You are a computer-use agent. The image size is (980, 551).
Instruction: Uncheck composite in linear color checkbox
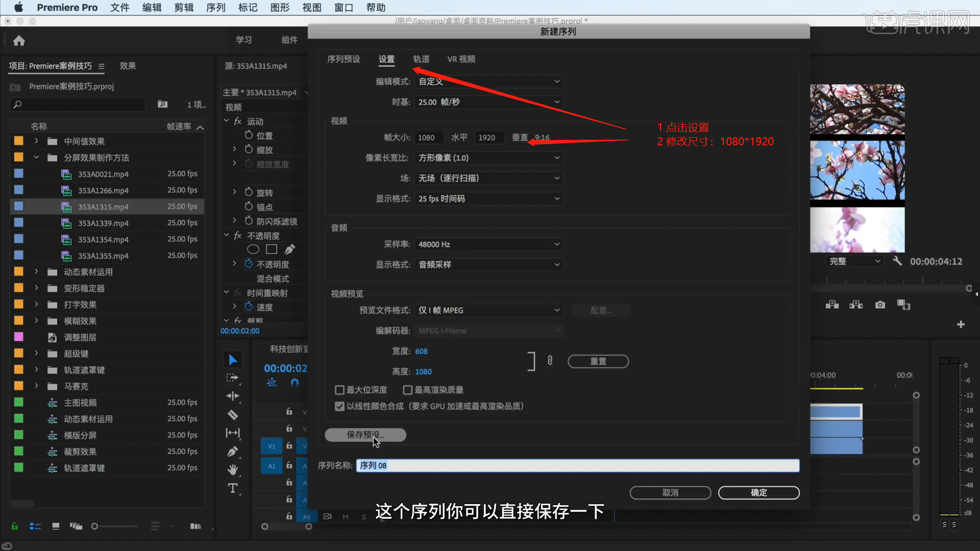tap(339, 406)
